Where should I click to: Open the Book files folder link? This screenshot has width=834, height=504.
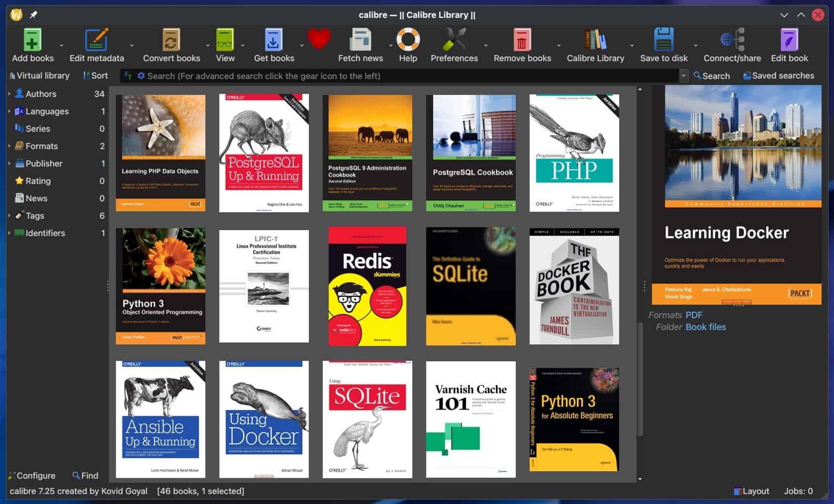point(705,327)
